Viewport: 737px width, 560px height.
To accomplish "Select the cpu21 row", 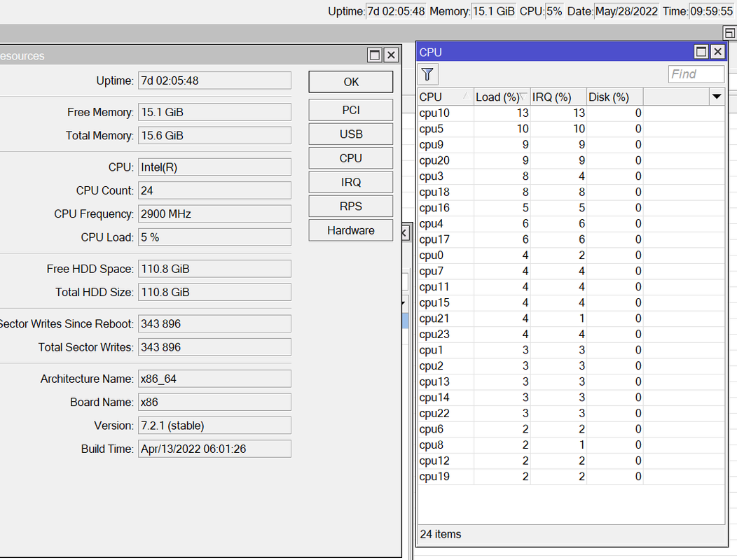I will 570,318.
